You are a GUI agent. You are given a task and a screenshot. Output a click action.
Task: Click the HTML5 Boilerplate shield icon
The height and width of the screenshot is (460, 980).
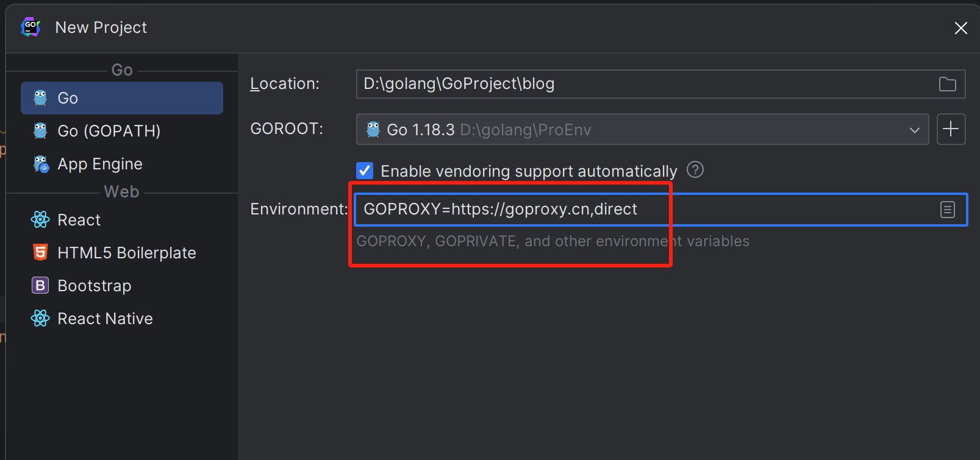point(40,253)
